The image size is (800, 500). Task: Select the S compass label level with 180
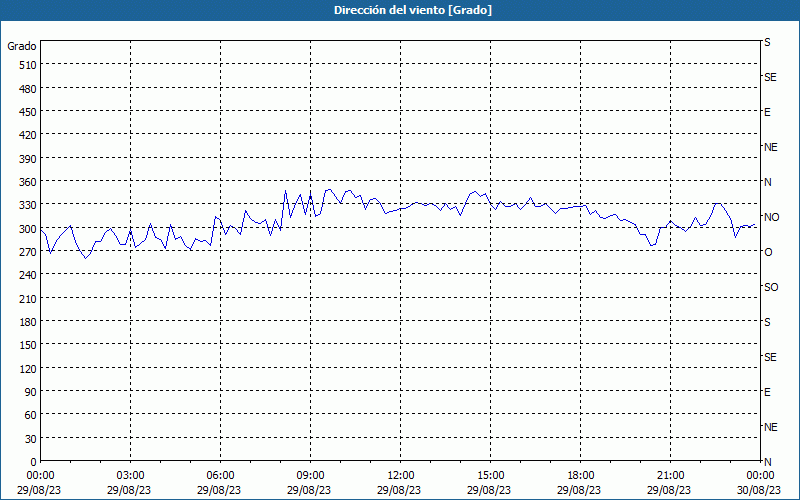767,322
